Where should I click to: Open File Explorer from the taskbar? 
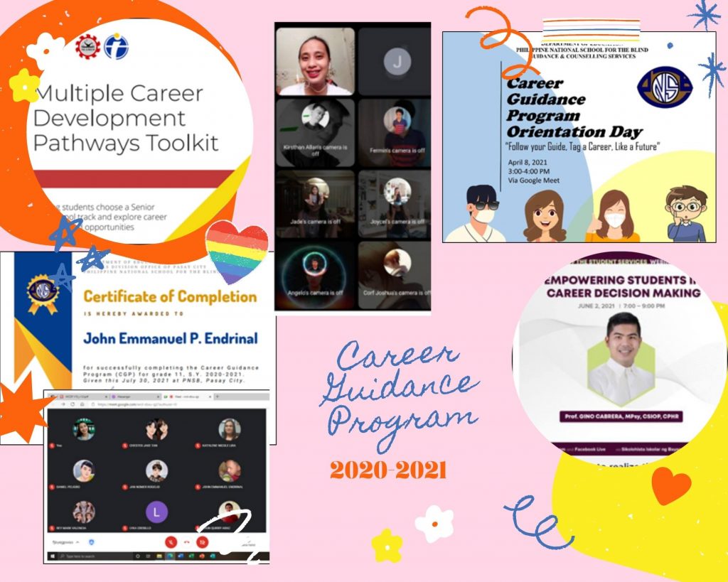point(159,556)
